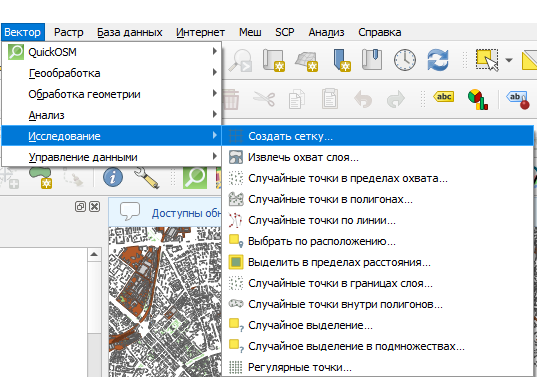This screenshot has height=377, width=537.
Task: Click the identify features info icon
Action: pyautogui.click(x=113, y=177)
